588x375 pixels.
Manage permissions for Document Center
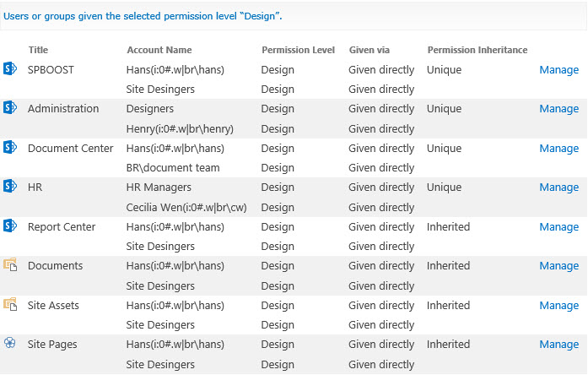(x=558, y=149)
